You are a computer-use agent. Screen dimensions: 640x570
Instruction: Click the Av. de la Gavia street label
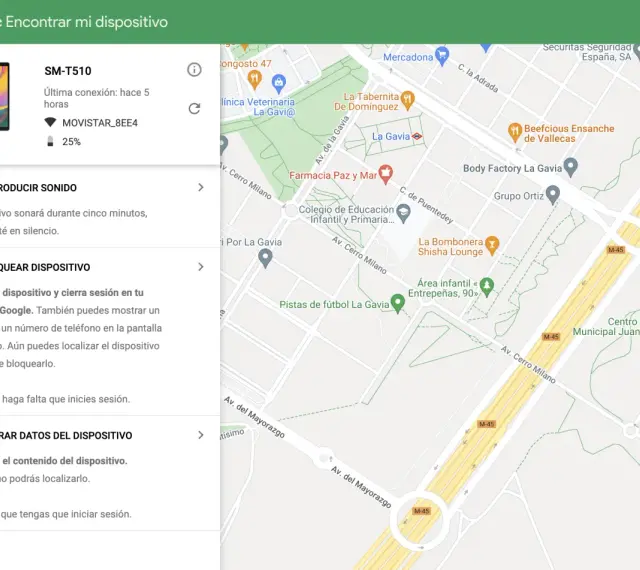[332, 140]
